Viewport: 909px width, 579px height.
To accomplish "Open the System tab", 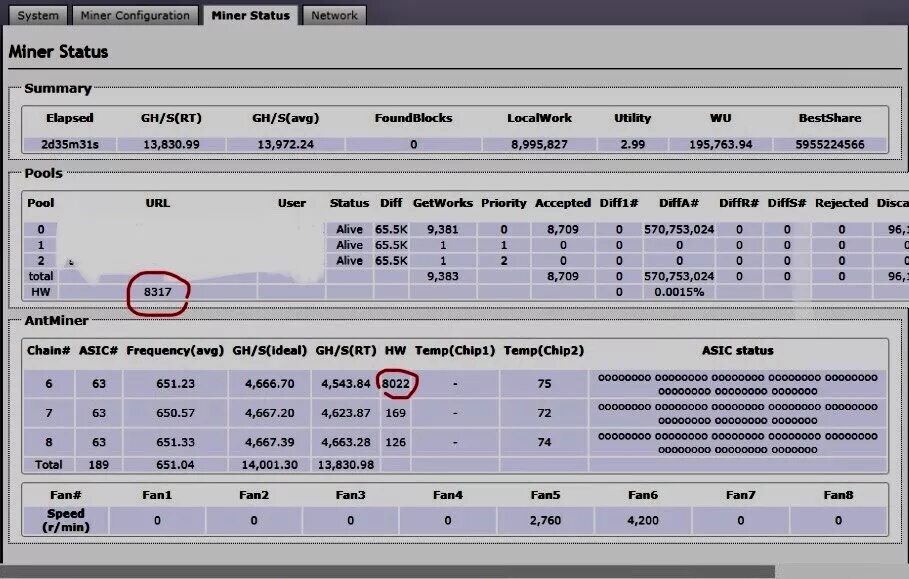I will (x=38, y=15).
